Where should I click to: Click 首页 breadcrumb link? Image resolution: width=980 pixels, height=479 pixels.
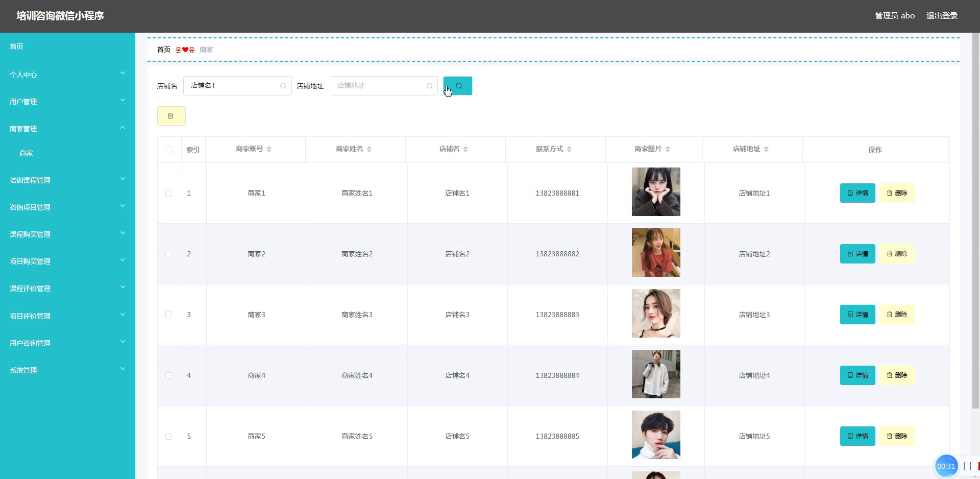(x=163, y=50)
